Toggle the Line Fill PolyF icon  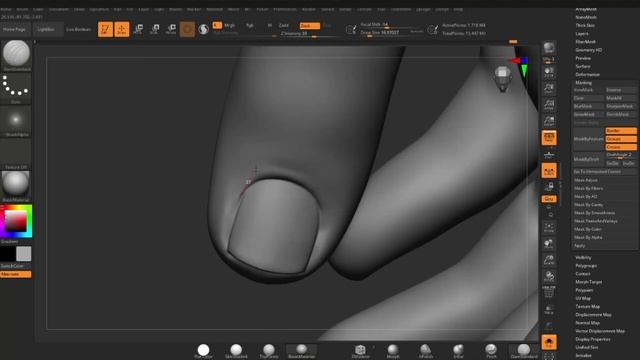(x=549, y=292)
